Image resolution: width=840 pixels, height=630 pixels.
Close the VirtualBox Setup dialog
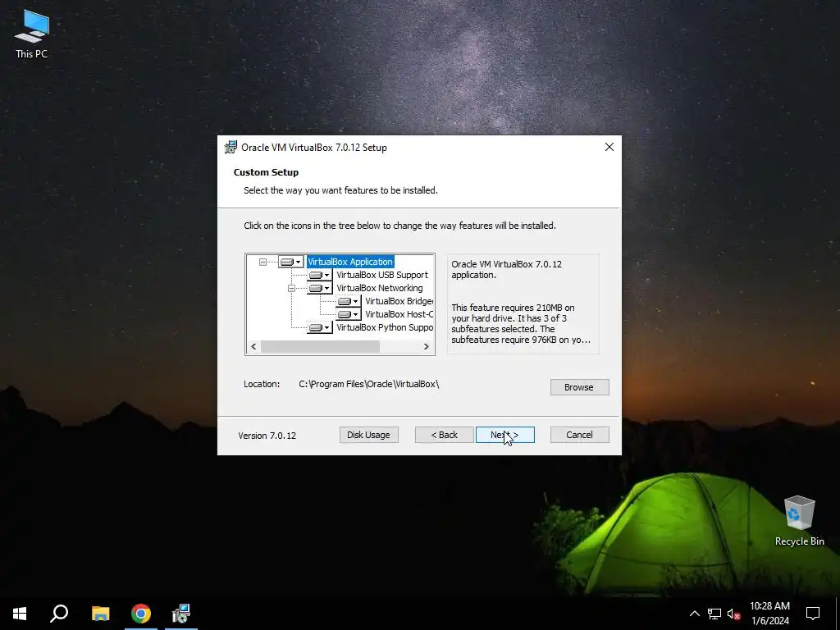[609, 147]
